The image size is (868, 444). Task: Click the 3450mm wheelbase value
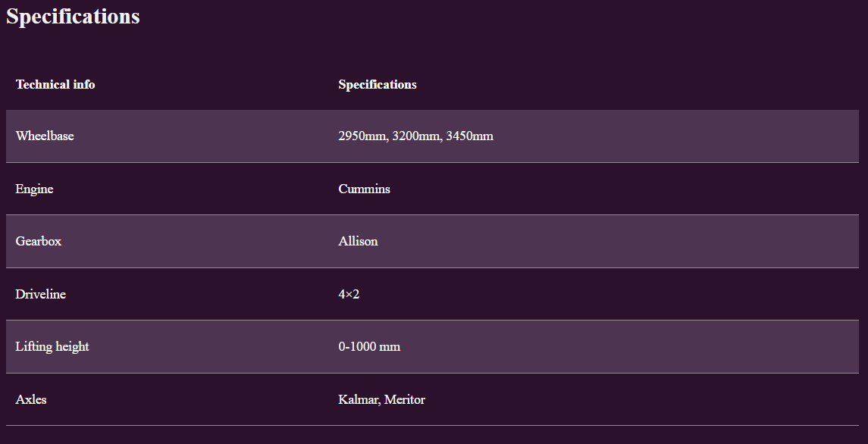coord(469,136)
